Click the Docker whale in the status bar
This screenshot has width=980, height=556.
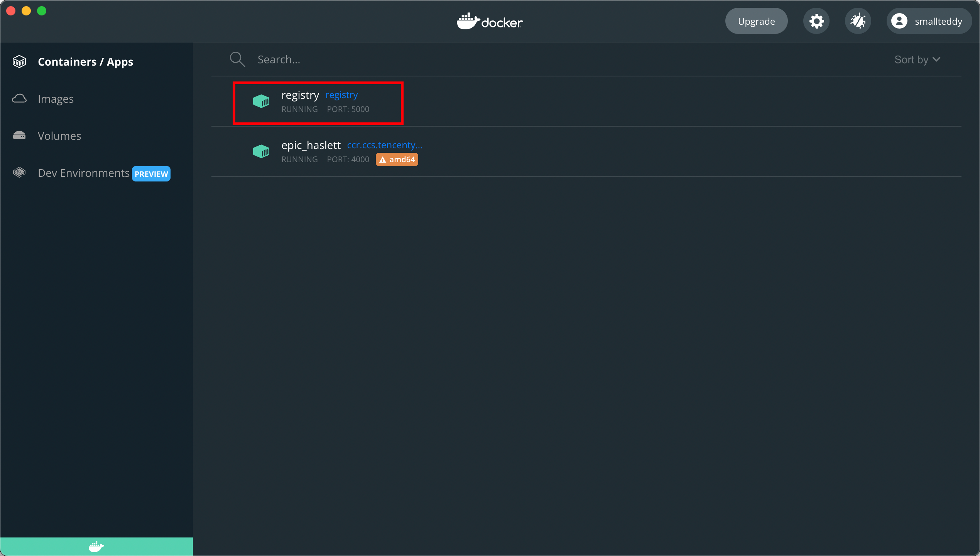click(x=96, y=546)
